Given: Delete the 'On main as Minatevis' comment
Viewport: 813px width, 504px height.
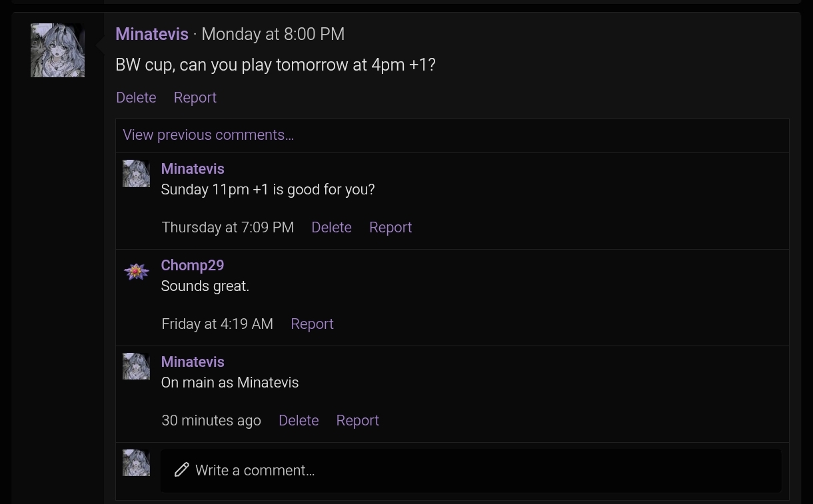Looking at the screenshot, I should point(299,421).
